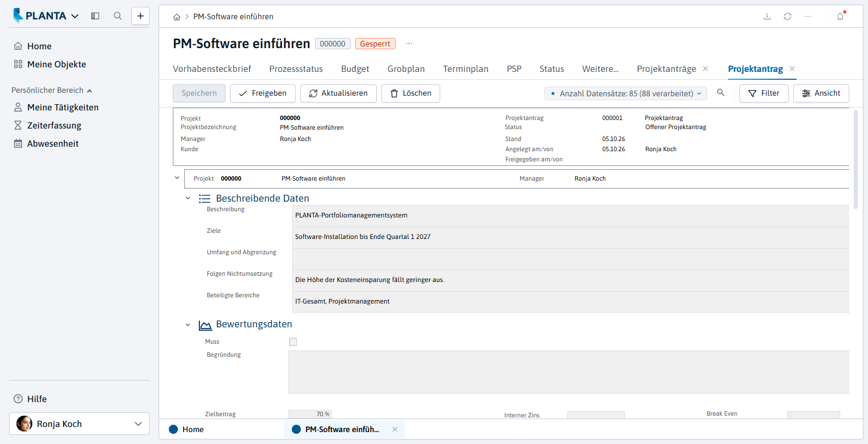
Task: Toggle the Muss checkbox
Action: pos(293,341)
